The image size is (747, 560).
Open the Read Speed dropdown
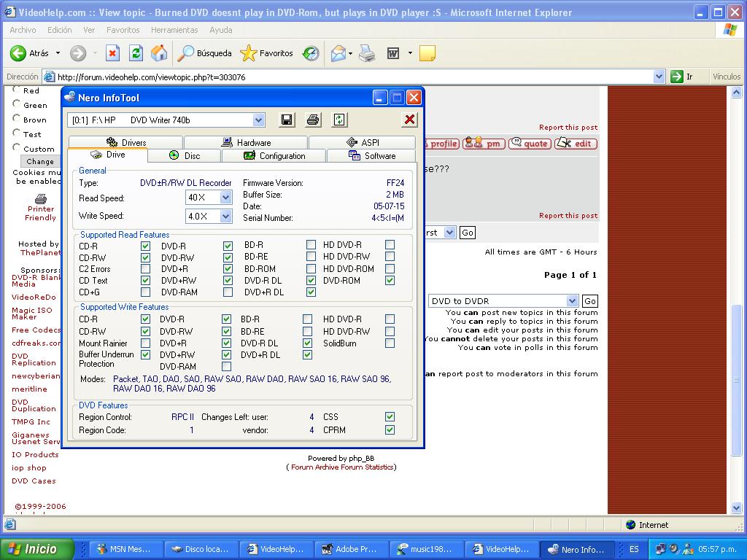point(226,197)
